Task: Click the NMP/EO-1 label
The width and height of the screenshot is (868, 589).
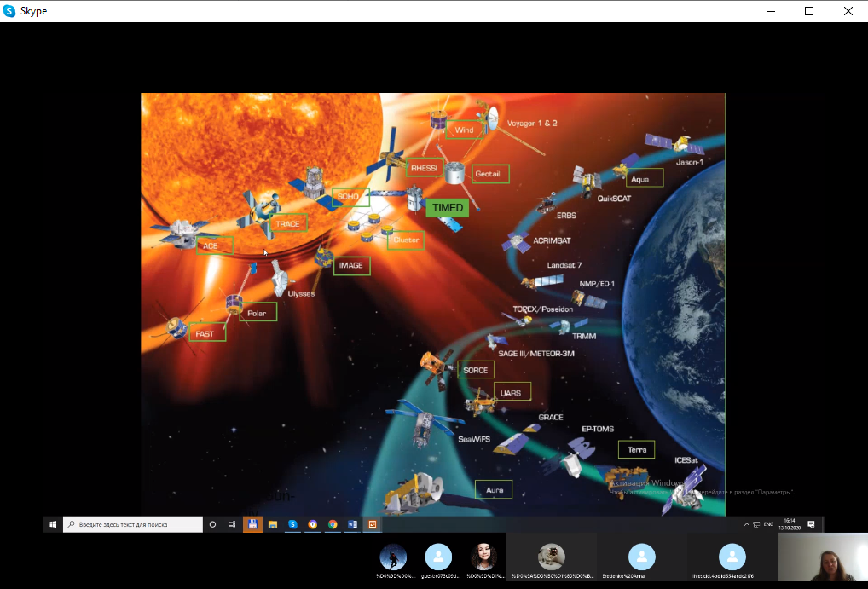Action: (597, 284)
